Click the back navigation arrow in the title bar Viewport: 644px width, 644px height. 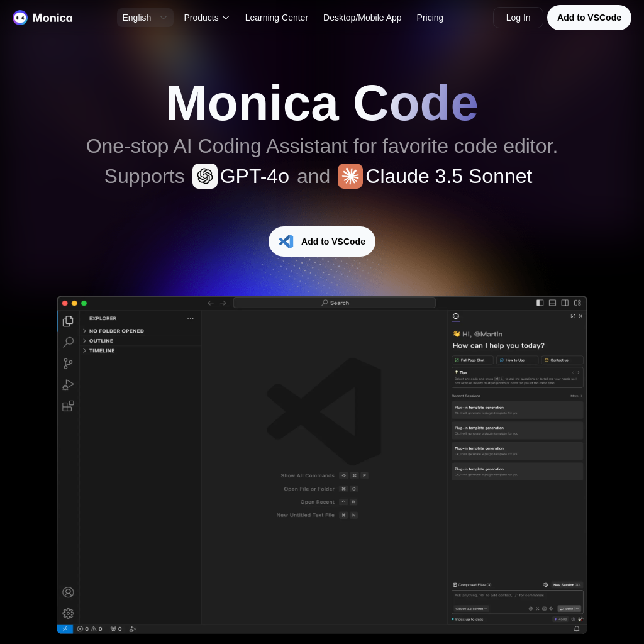tap(211, 303)
